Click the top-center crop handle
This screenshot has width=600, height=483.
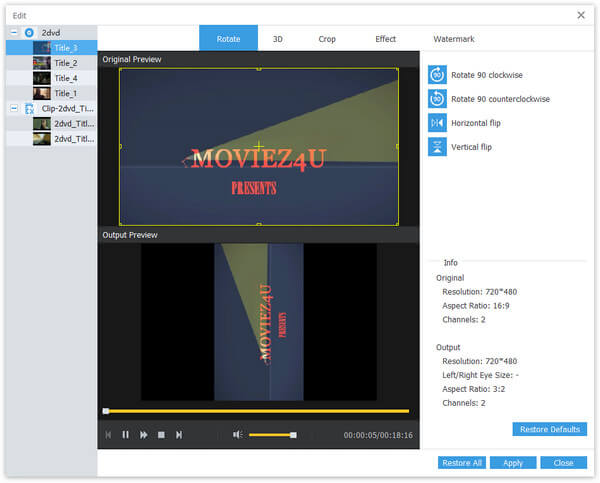click(x=259, y=69)
